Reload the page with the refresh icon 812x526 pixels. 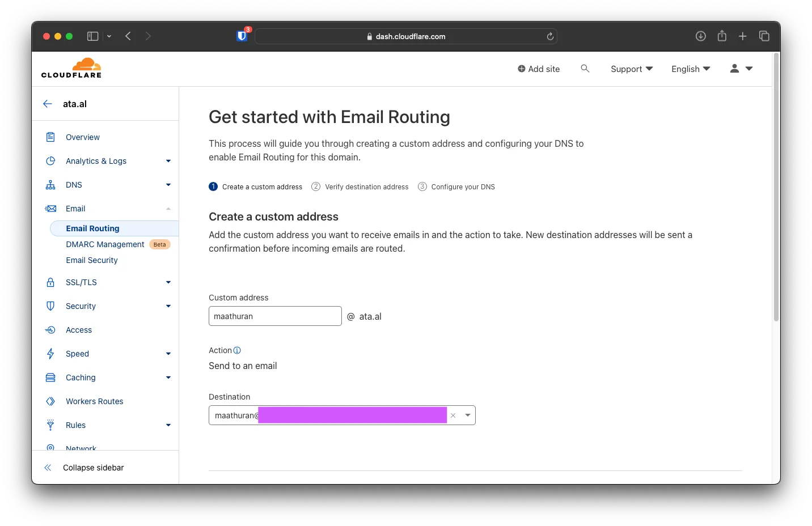pos(550,36)
